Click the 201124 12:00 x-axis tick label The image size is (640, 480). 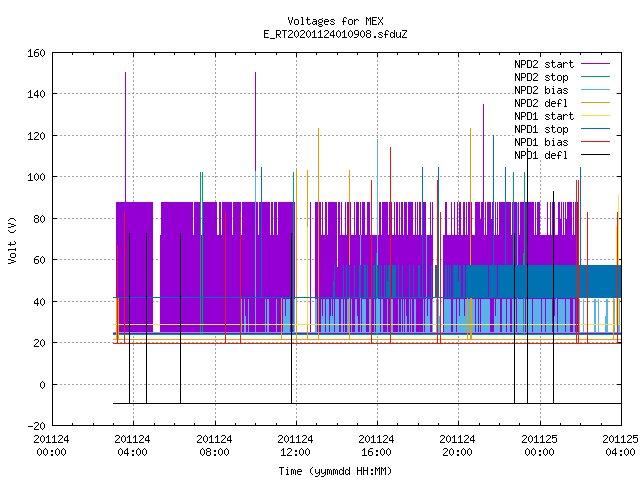pos(295,446)
